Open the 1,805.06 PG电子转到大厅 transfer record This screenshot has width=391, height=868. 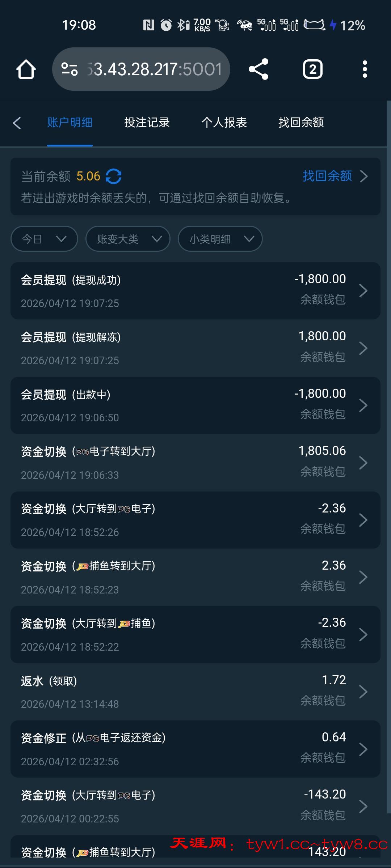[x=195, y=463]
